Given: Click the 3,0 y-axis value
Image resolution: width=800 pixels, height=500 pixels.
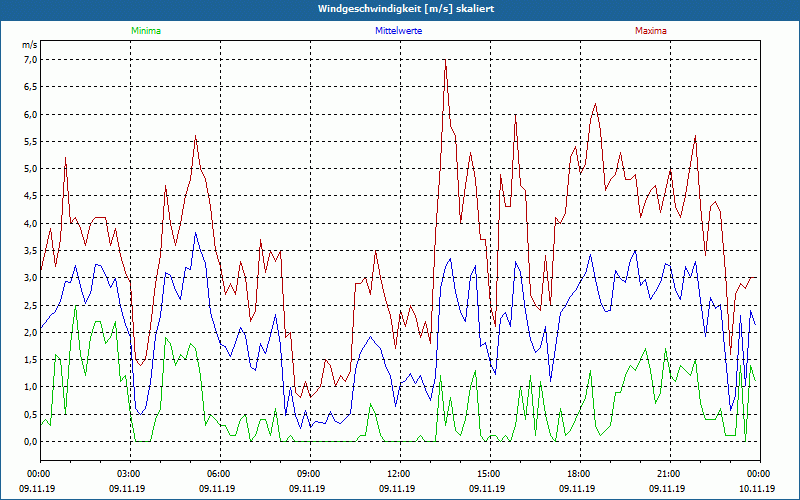Looking at the screenshot, I should (x=30, y=278).
